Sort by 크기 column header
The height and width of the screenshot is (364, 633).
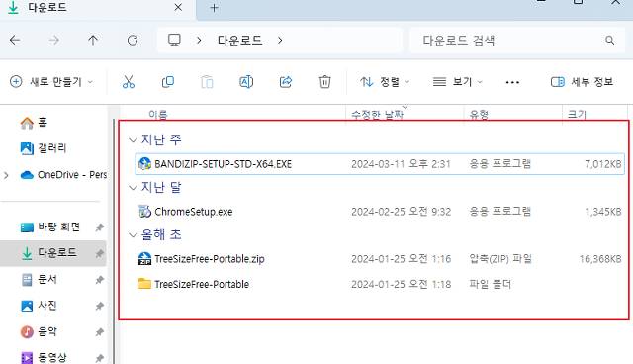(x=577, y=114)
